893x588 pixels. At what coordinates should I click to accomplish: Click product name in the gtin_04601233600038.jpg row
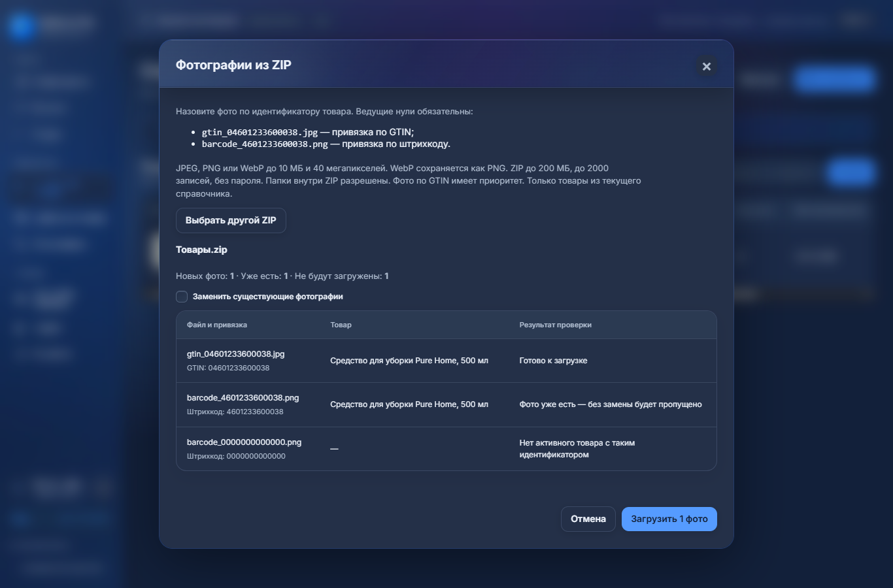[409, 361]
